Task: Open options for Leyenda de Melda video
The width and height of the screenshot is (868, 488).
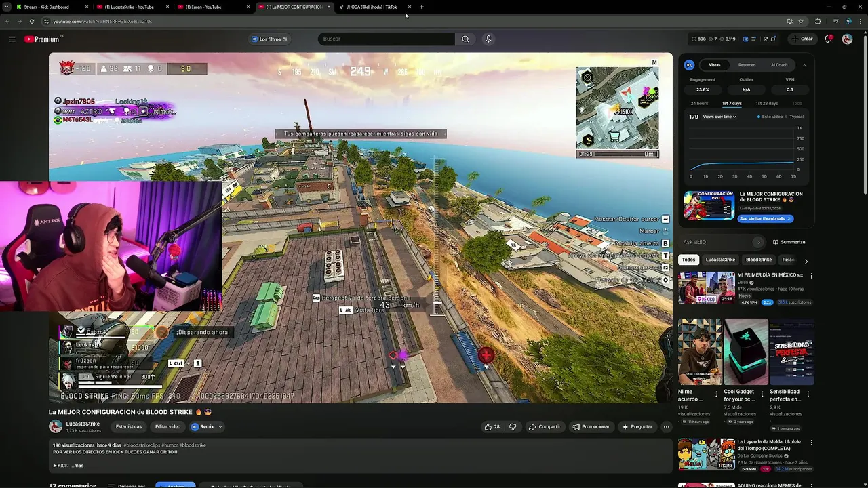Action: [x=811, y=443]
